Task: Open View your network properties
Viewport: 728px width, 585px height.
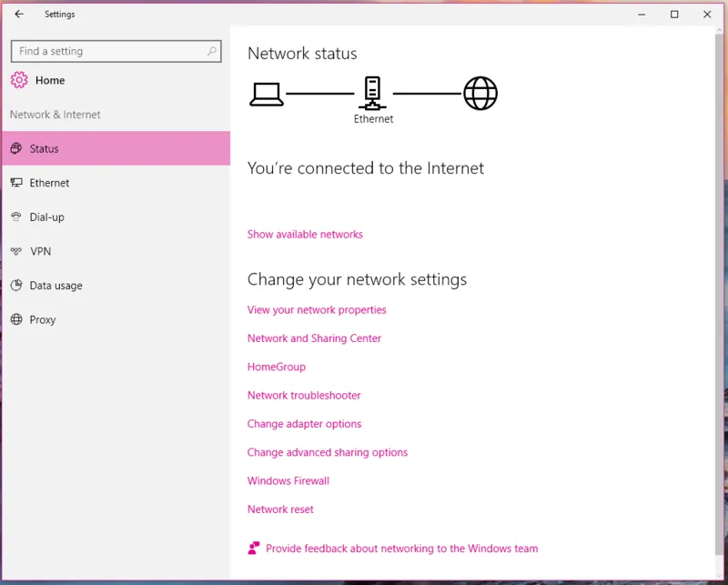Action: (317, 310)
